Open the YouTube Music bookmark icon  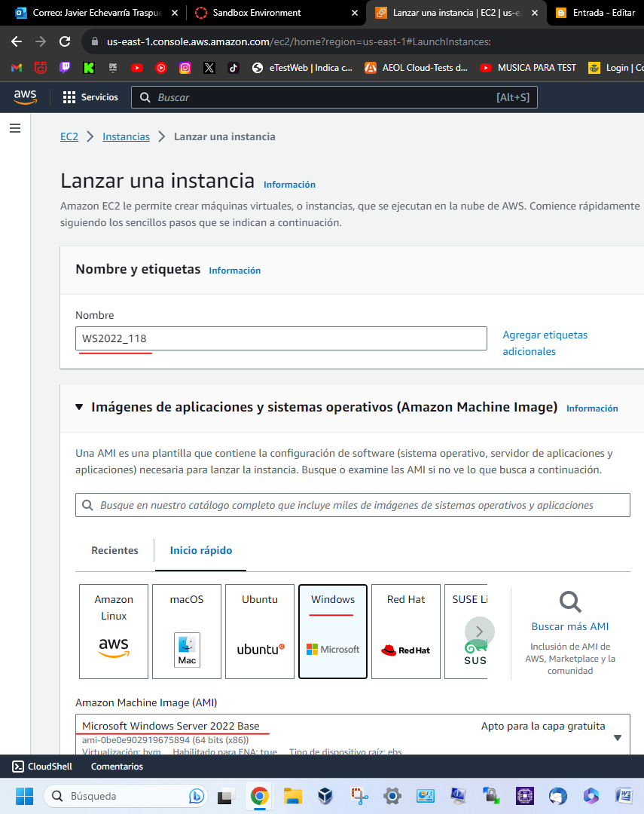161,68
